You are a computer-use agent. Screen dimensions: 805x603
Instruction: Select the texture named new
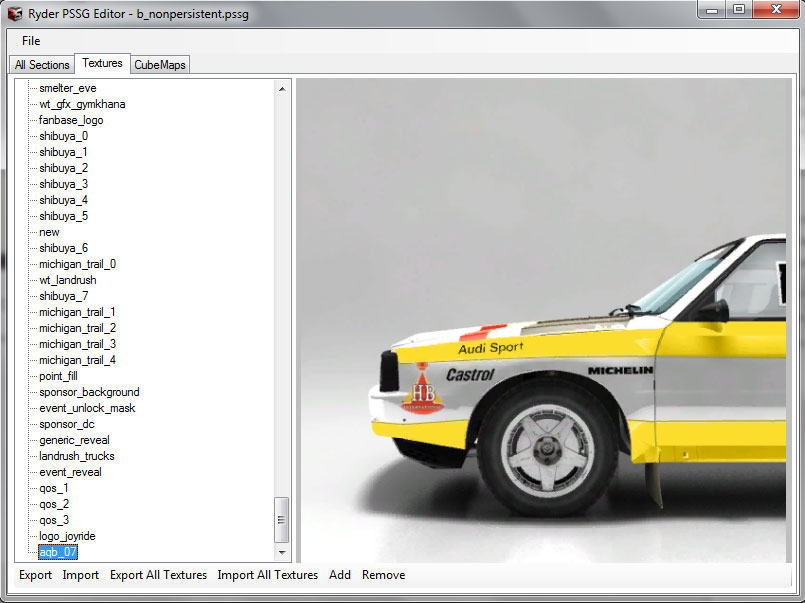pos(49,232)
